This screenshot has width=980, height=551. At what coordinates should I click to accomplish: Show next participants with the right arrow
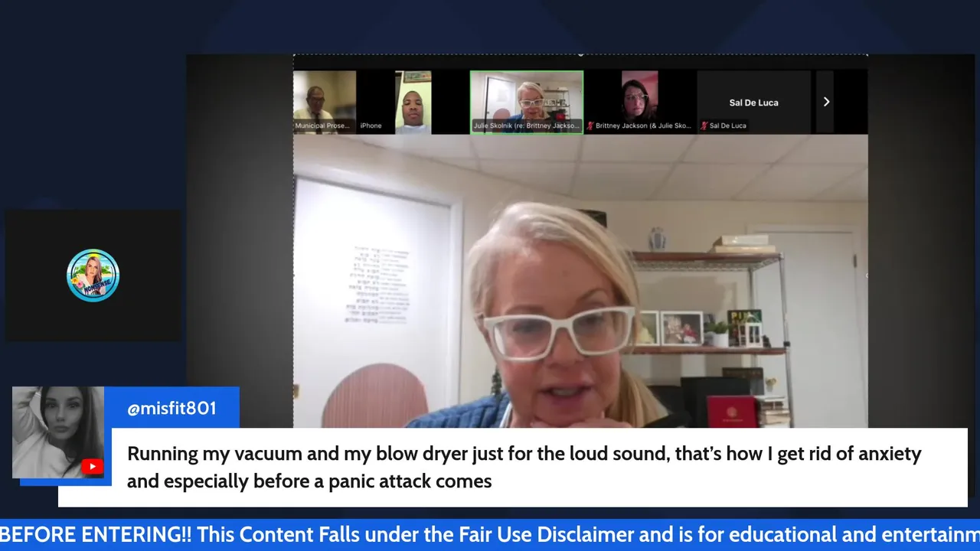[x=825, y=102]
